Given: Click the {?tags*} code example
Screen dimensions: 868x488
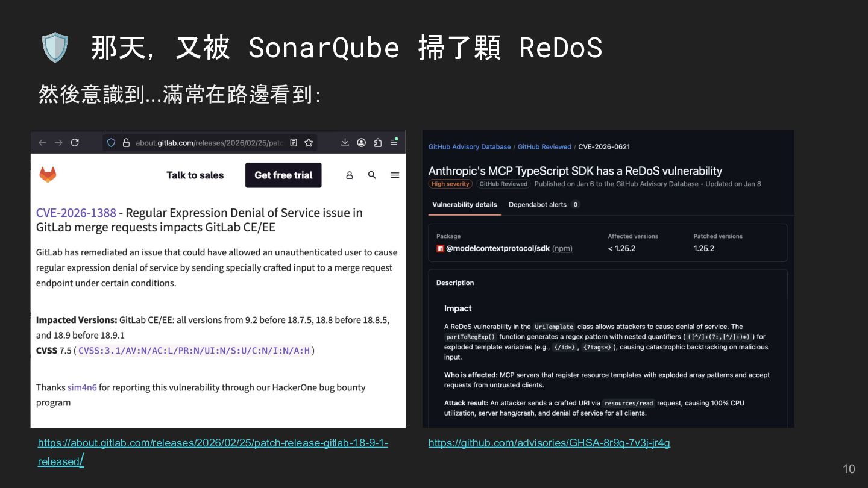Looking at the screenshot, I should click(x=597, y=347).
